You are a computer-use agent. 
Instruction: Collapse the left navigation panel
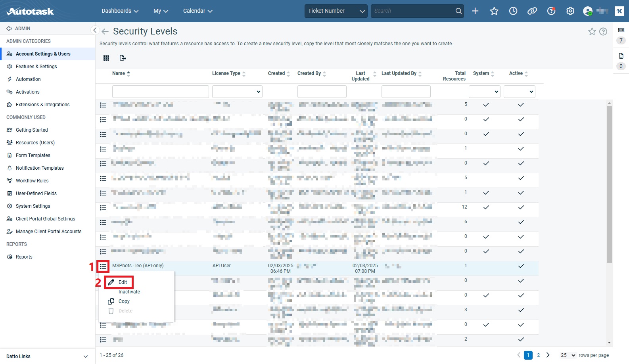94,30
